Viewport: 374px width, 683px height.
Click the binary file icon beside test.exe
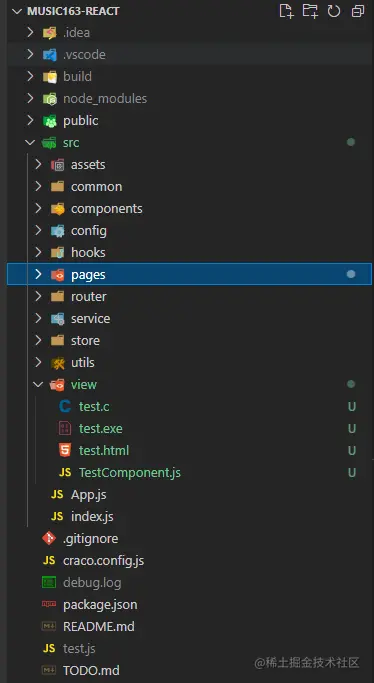tap(65, 429)
